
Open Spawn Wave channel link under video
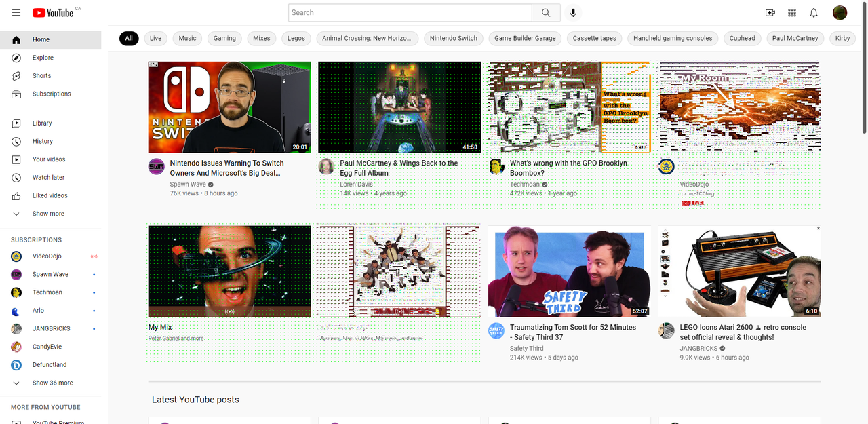(x=188, y=185)
